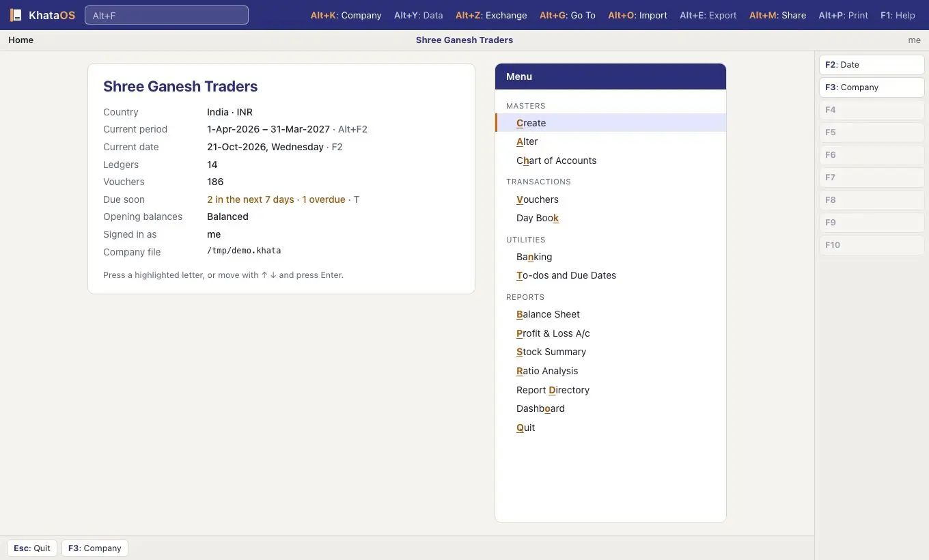Open the Dashboard
Viewport: 929px width, 560px height.
click(x=611, y=409)
